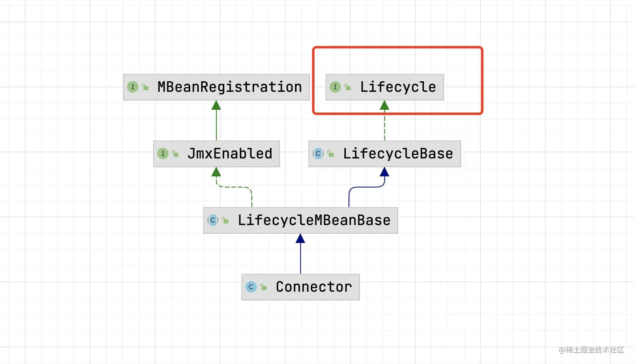Select the LifecycleMBeanBase class node
The height and width of the screenshot is (364, 634).
(x=300, y=220)
